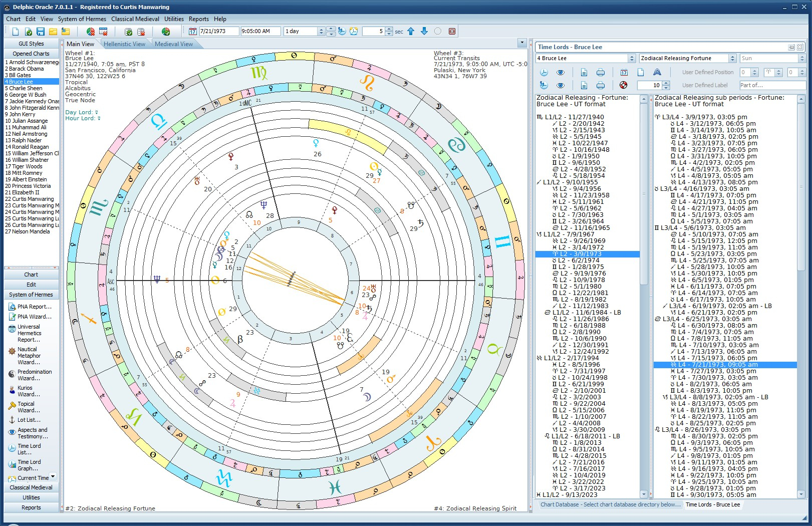Click top-row document icon in Time Lords panel
This screenshot has width=812, height=526.
coord(584,72)
